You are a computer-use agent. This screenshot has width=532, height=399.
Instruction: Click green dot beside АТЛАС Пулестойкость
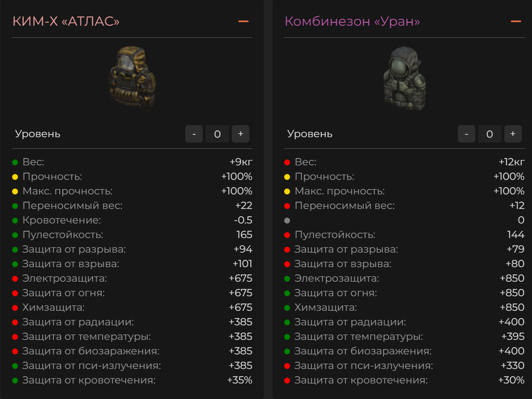pos(15,235)
